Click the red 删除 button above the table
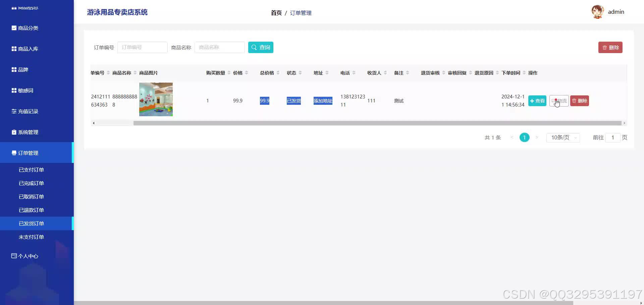The image size is (644, 305). pyautogui.click(x=610, y=47)
